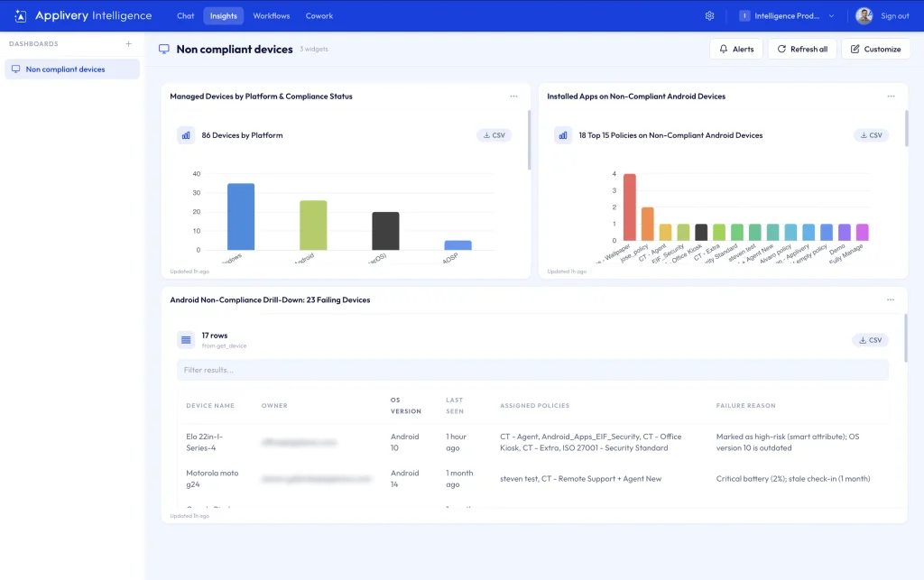Click the DASHBOARDS sidebar heading

pos(33,43)
